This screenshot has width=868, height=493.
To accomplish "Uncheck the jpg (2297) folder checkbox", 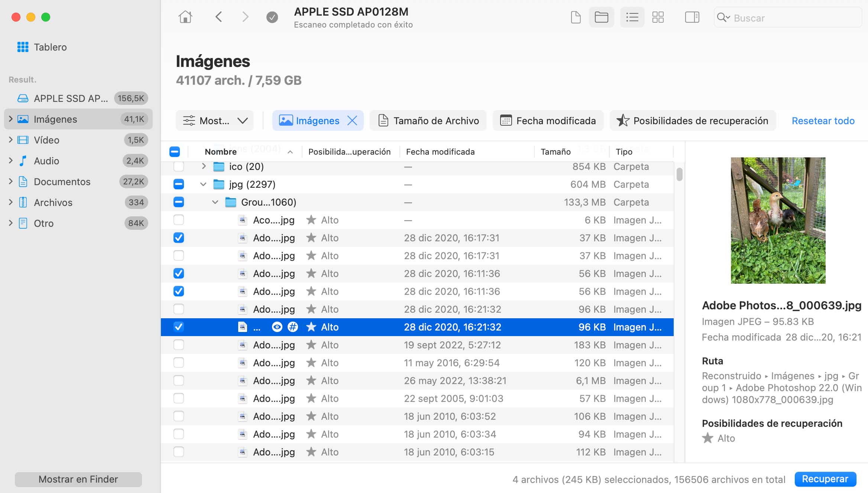I will (x=179, y=184).
